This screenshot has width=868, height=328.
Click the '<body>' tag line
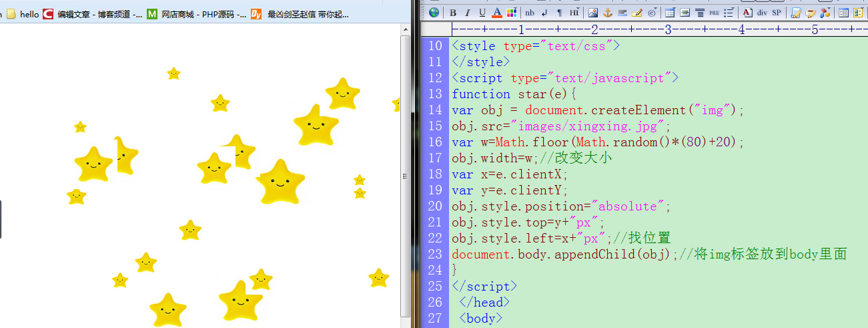(480, 319)
